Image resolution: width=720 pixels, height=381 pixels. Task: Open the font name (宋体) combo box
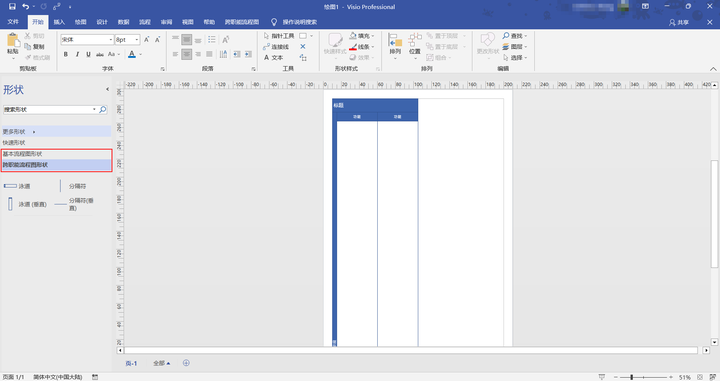(x=87, y=39)
